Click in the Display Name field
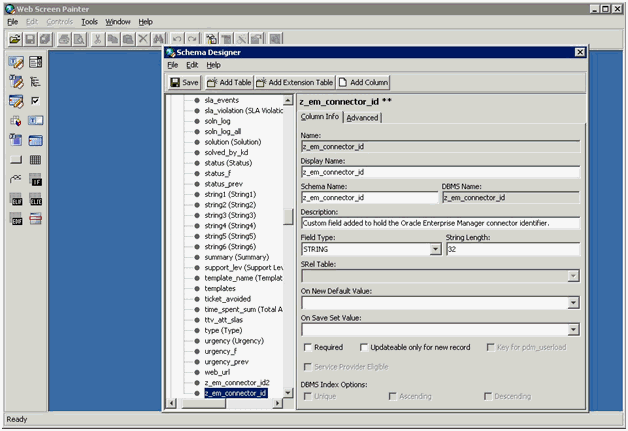Image resolution: width=628 pixels, height=431 pixels. click(x=440, y=172)
